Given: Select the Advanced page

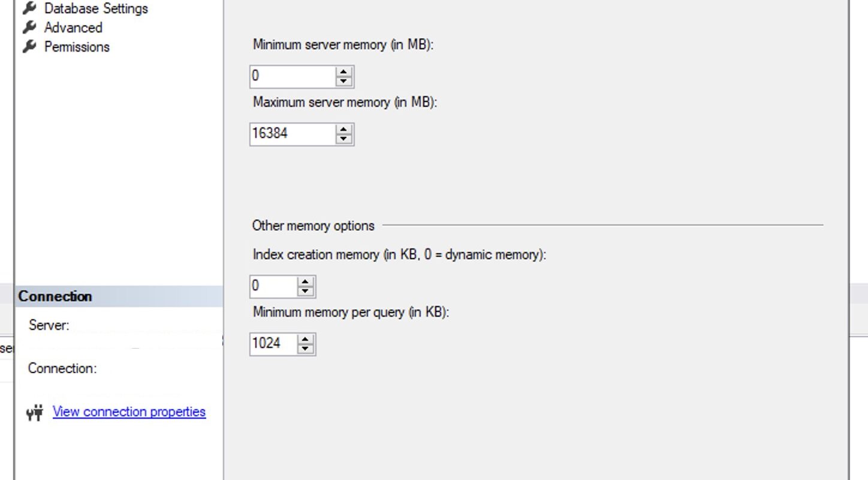Looking at the screenshot, I should (73, 28).
